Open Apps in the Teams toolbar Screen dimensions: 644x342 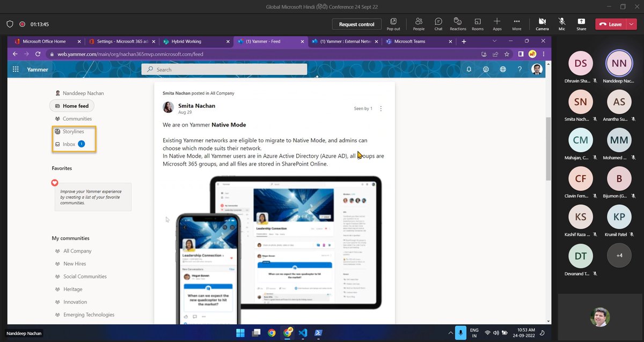click(497, 24)
